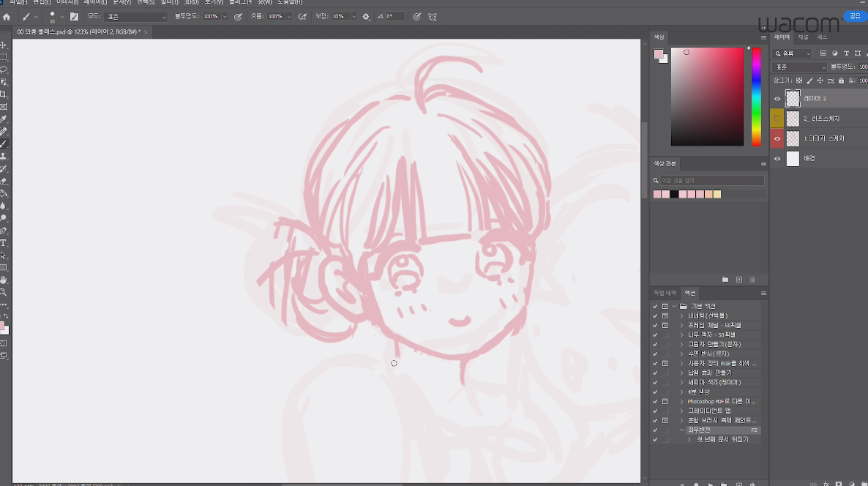The image size is (868, 486).
Task: Hide the 배경 layer
Action: pyautogui.click(x=777, y=158)
